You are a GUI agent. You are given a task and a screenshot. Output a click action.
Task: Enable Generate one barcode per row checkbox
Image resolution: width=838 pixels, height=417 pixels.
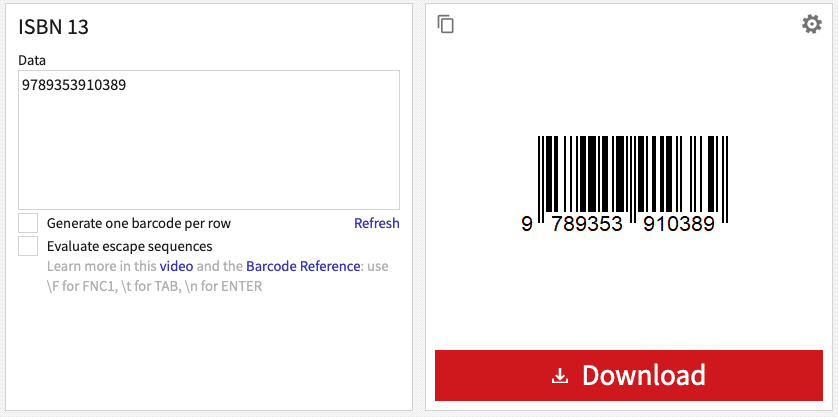coord(28,223)
